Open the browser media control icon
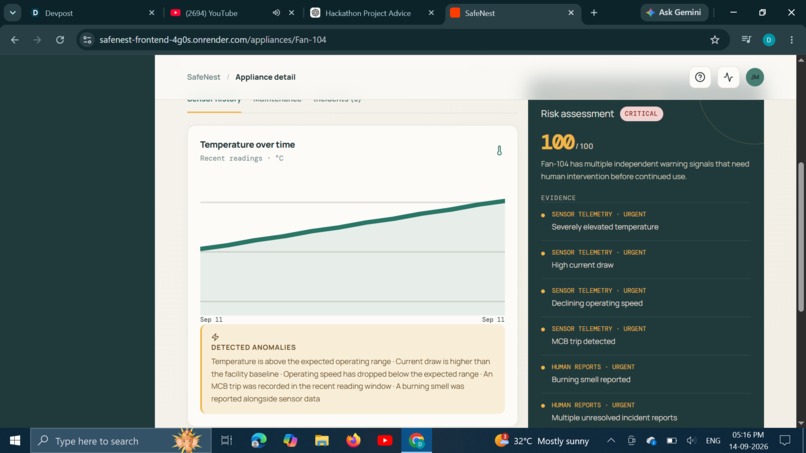Viewport: 806px width, 453px height. (746, 40)
